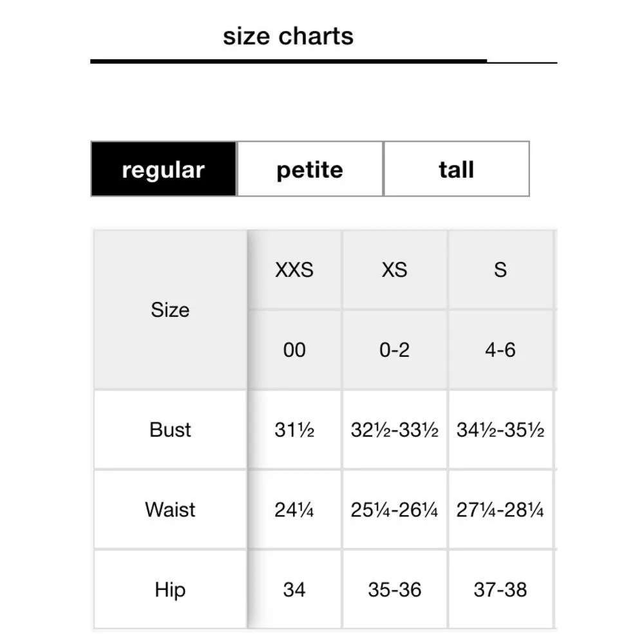Click the 00 numeric size cell
644x644 pixels.
coord(294,350)
